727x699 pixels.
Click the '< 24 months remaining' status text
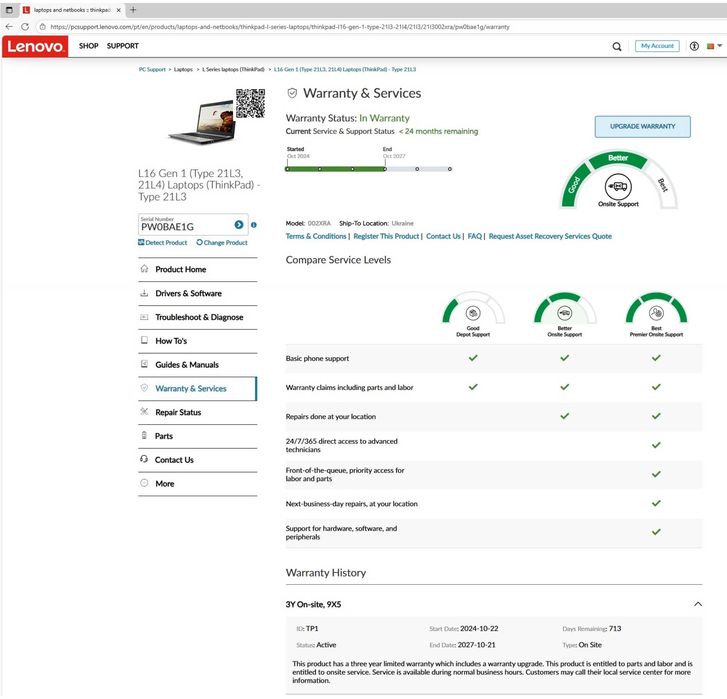pos(438,131)
